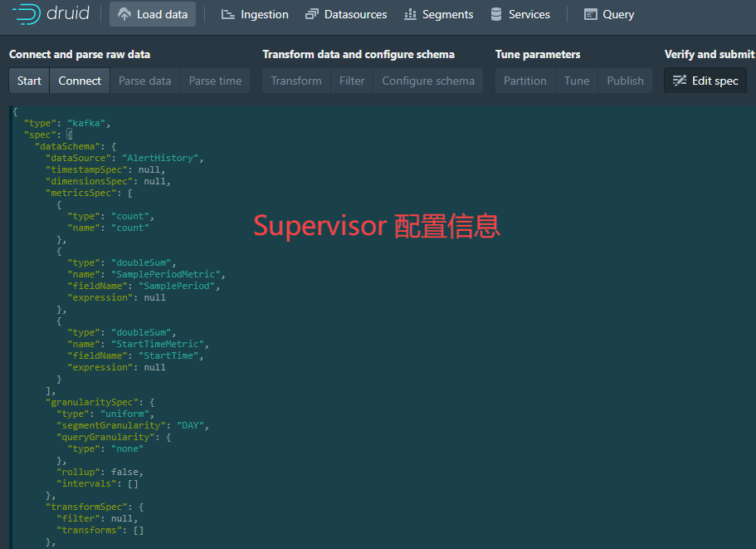Viewport: 756px width, 549px height.
Task: Click the "kafka" type value in the spec
Action: pyautogui.click(x=86, y=123)
